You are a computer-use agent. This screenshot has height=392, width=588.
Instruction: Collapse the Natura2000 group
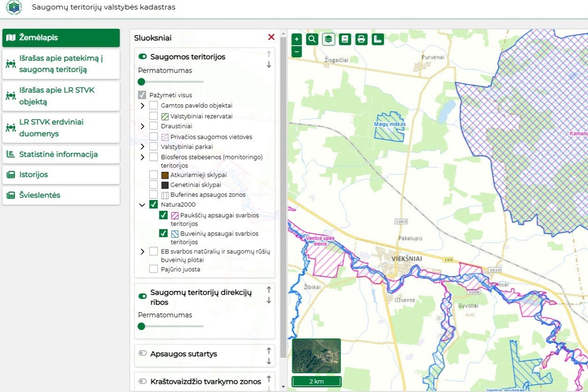pyautogui.click(x=142, y=205)
